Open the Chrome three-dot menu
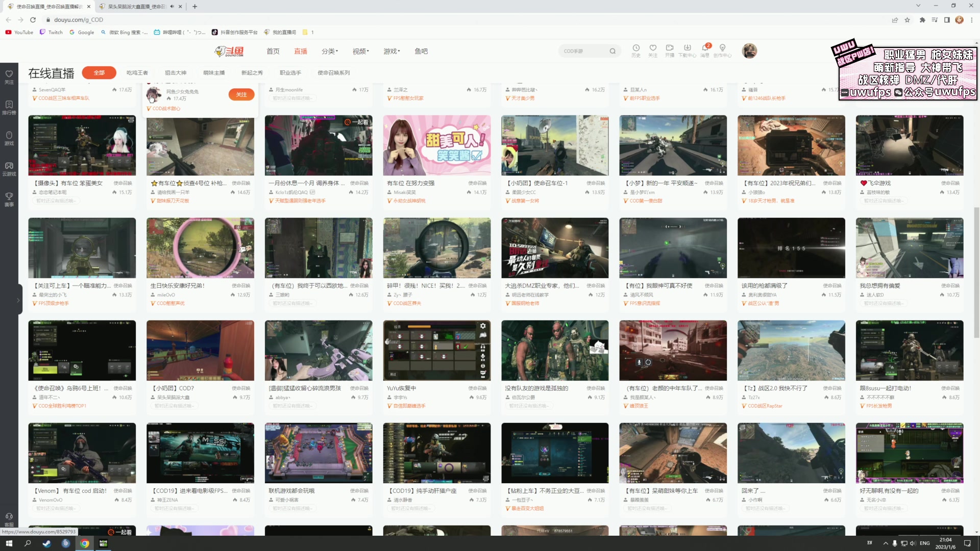980x551 pixels. click(972, 20)
